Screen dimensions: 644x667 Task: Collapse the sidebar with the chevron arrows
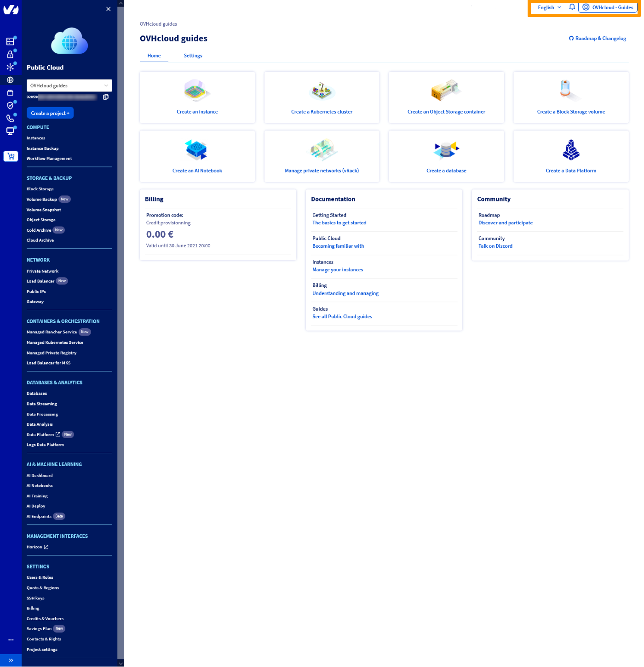(x=11, y=661)
